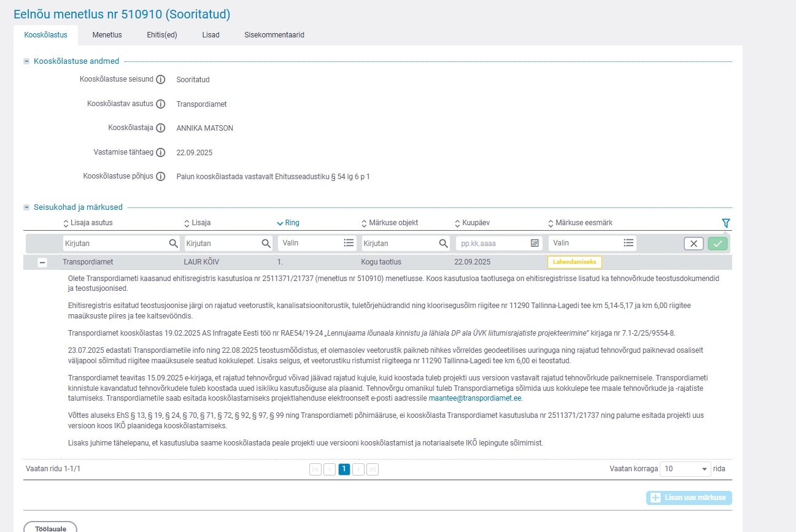The width and height of the screenshot is (796, 532).
Task: Collapse Kooskõlastuse andmed section
Action: 26,61
